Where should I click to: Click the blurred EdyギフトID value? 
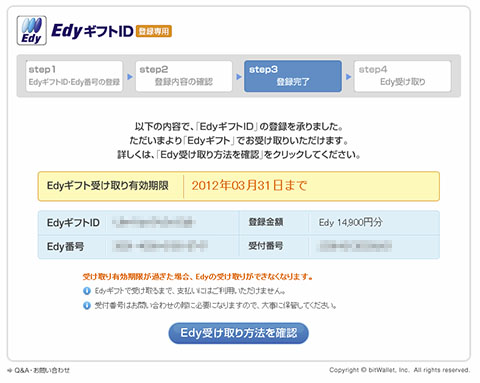[154, 222]
